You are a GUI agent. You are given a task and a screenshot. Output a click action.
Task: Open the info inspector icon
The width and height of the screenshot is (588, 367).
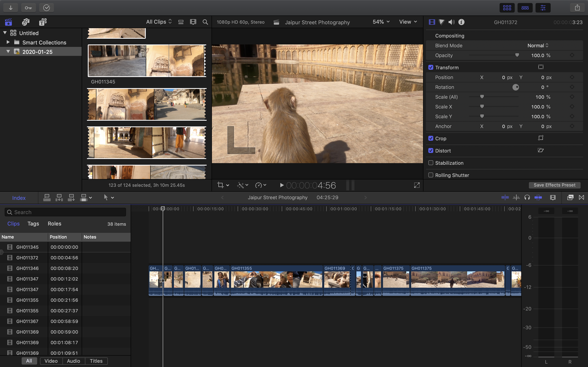pos(461,22)
